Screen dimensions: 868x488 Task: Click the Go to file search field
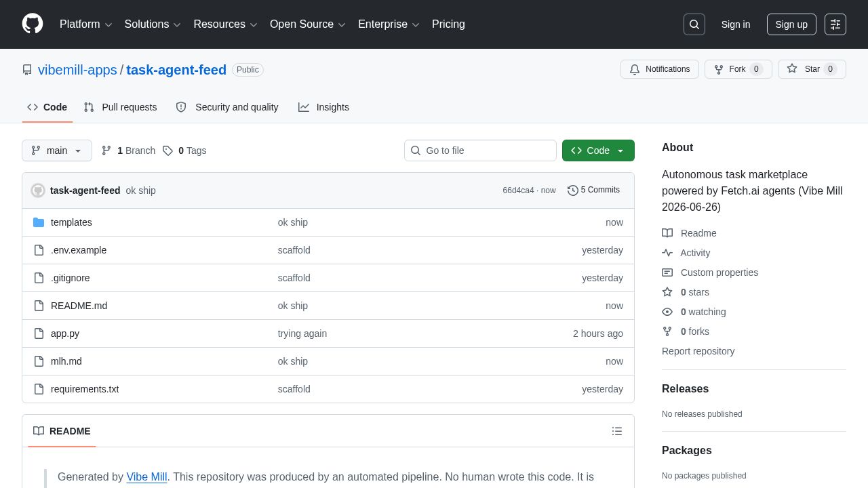pyautogui.click(x=480, y=150)
